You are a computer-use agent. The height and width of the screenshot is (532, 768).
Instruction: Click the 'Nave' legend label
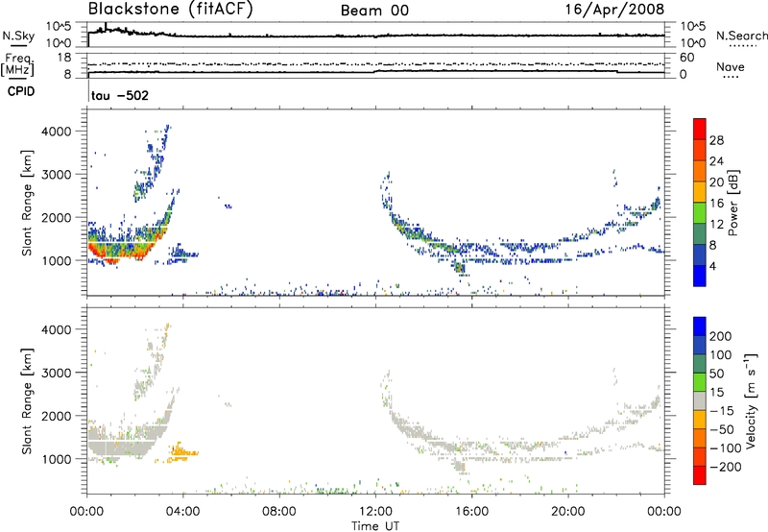coord(731,66)
